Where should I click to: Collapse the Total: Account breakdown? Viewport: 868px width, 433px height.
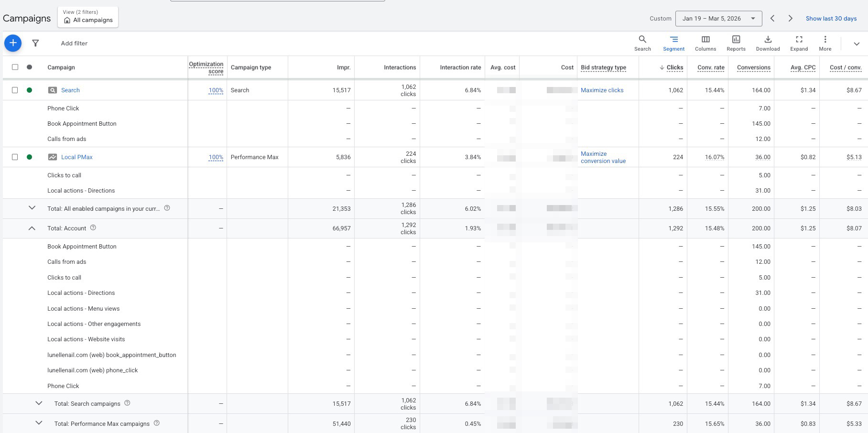(x=32, y=228)
